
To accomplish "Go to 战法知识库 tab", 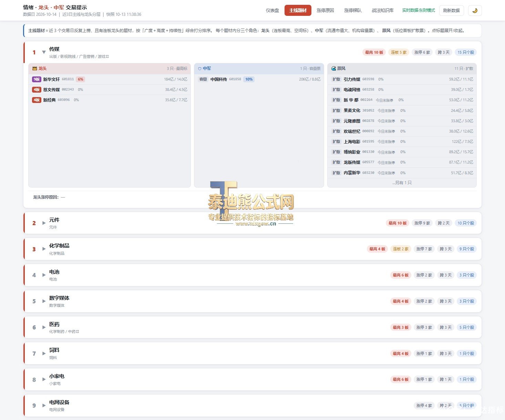I will tap(382, 10).
